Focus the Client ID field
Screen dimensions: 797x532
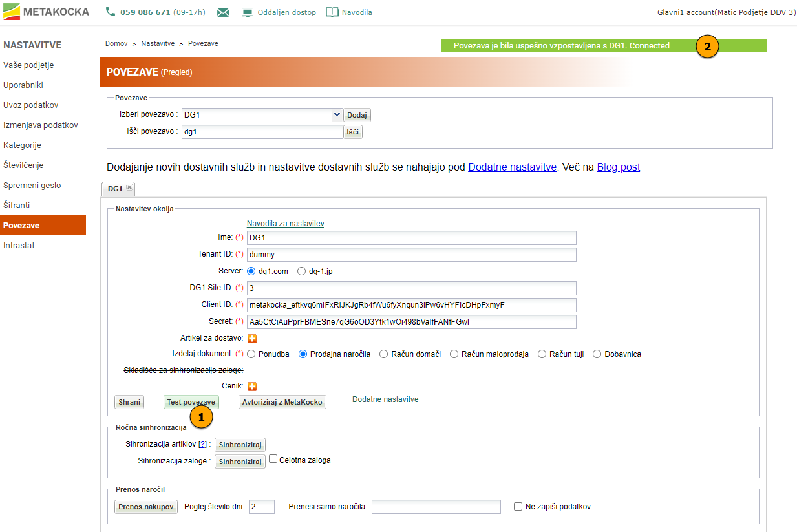click(411, 305)
